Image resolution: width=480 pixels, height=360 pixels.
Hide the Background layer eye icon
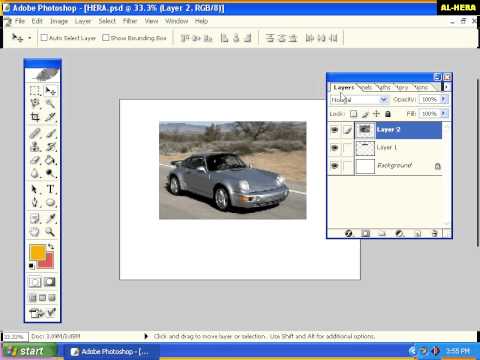334,166
